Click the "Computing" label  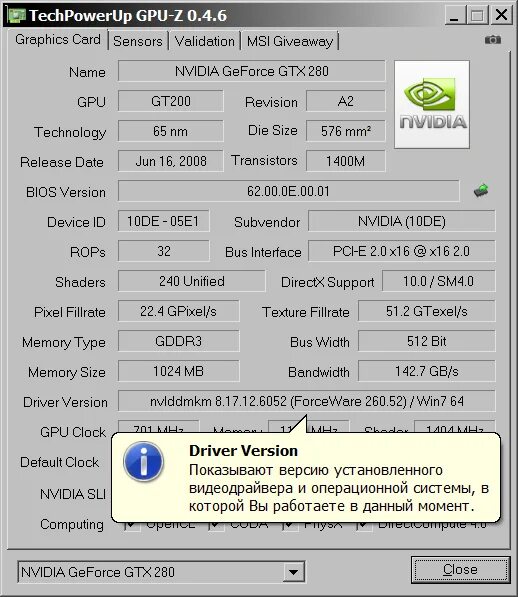(72, 524)
